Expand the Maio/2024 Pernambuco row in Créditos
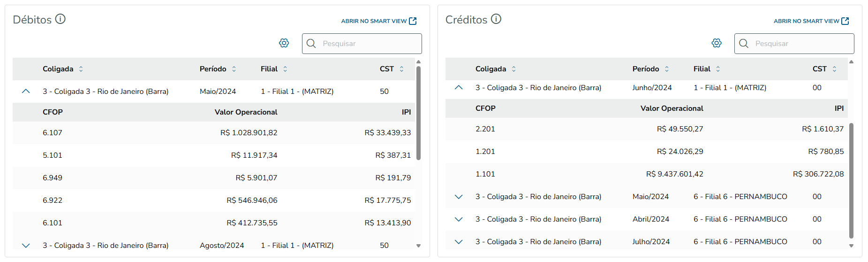Image resolution: width=868 pixels, height=262 pixels. coord(459,197)
